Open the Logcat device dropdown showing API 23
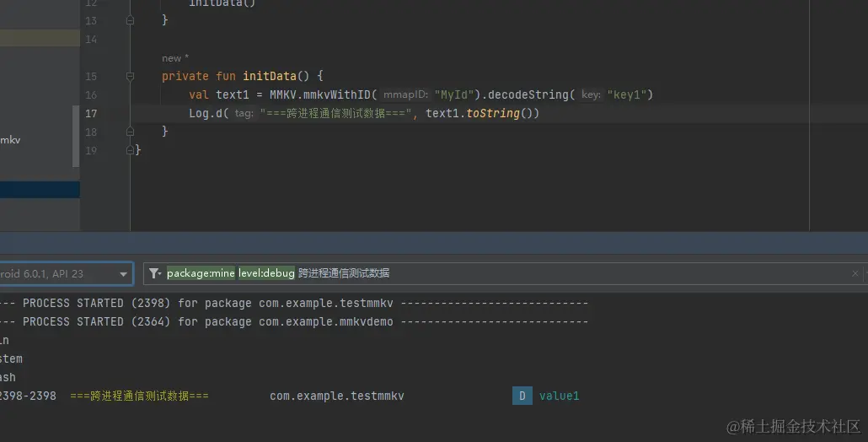The image size is (868, 442). [66, 273]
